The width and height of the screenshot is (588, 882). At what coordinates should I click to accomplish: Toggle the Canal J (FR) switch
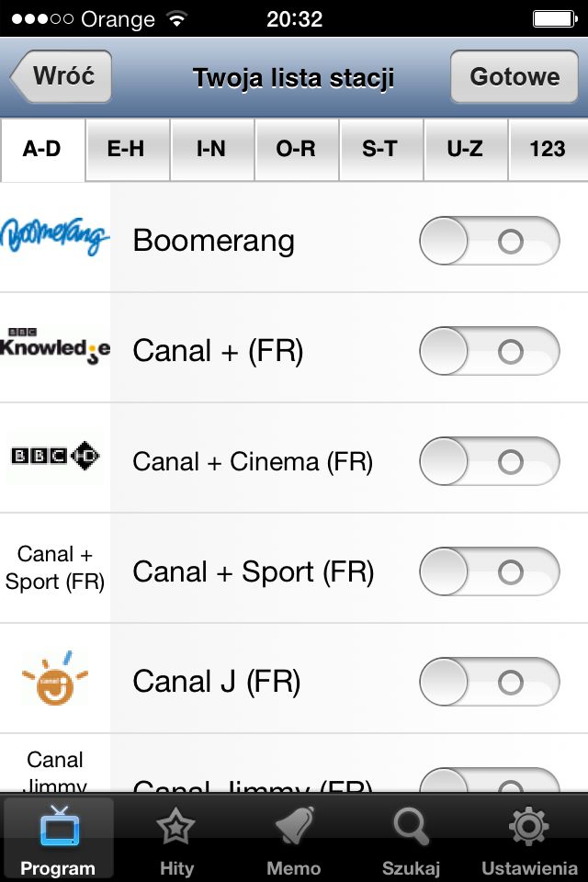490,682
